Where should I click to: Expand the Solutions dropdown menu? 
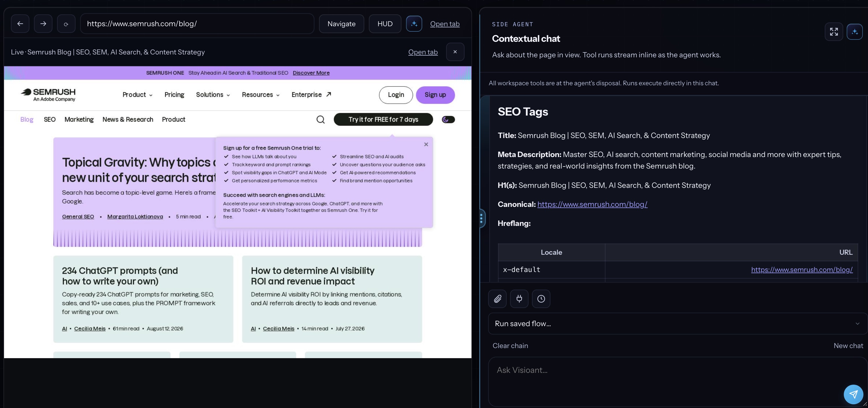(213, 95)
